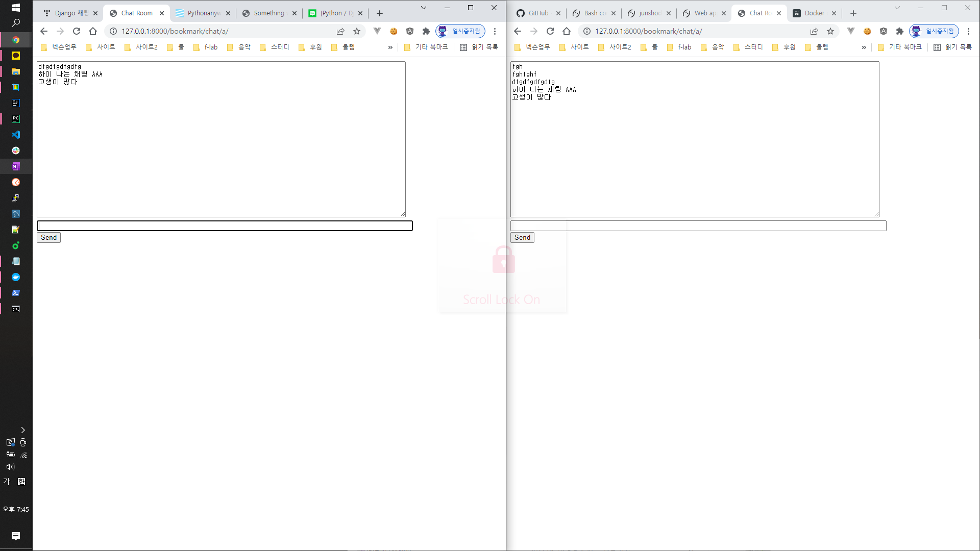980x551 pixels.
Task: Open Chrome menu in right browser
Action: coord(968,31)
